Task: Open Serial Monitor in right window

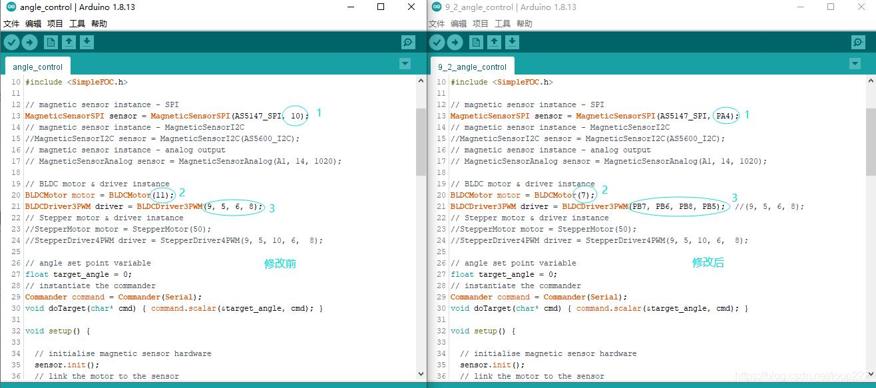Action: [858, 42]
